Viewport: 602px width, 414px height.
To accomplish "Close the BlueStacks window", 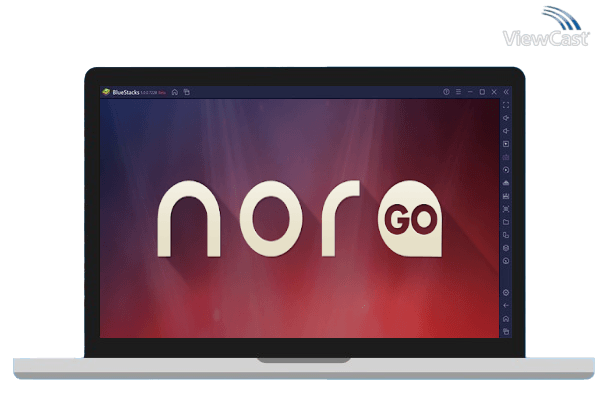I will click(x=494, y=92).
